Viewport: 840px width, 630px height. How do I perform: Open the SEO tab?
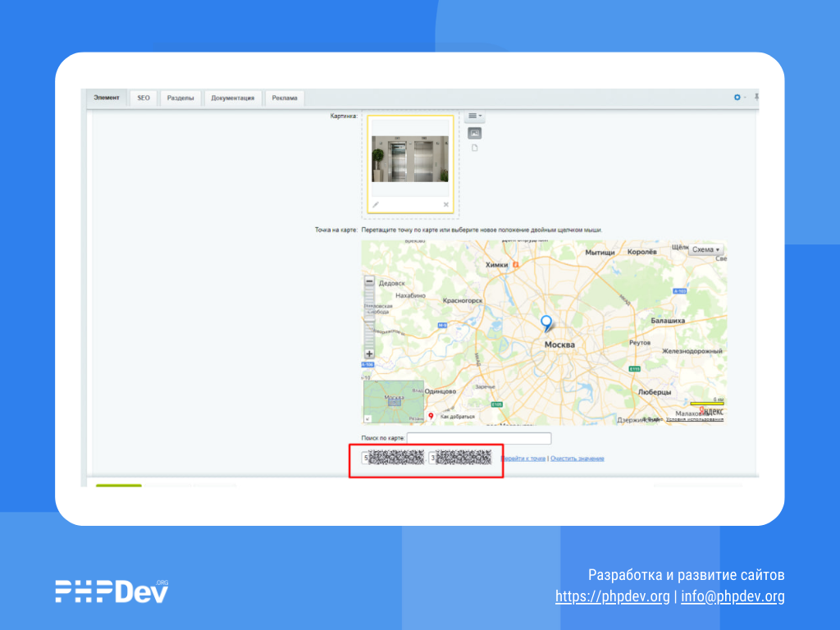[x=144, y=98]
